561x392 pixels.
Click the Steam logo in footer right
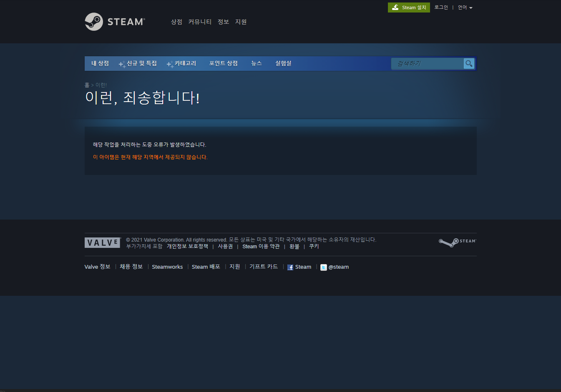[457, 242]
